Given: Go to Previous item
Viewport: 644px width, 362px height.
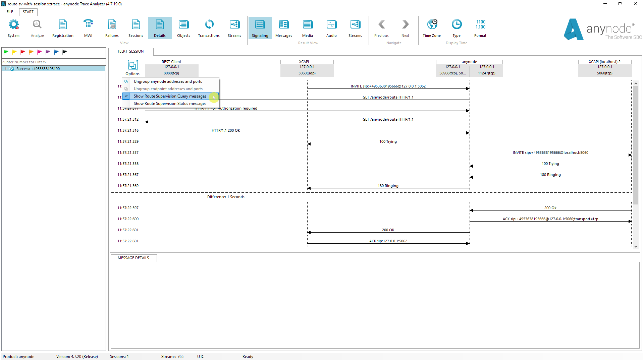Looking at the screenshot, I should click(x=382, y=28).
